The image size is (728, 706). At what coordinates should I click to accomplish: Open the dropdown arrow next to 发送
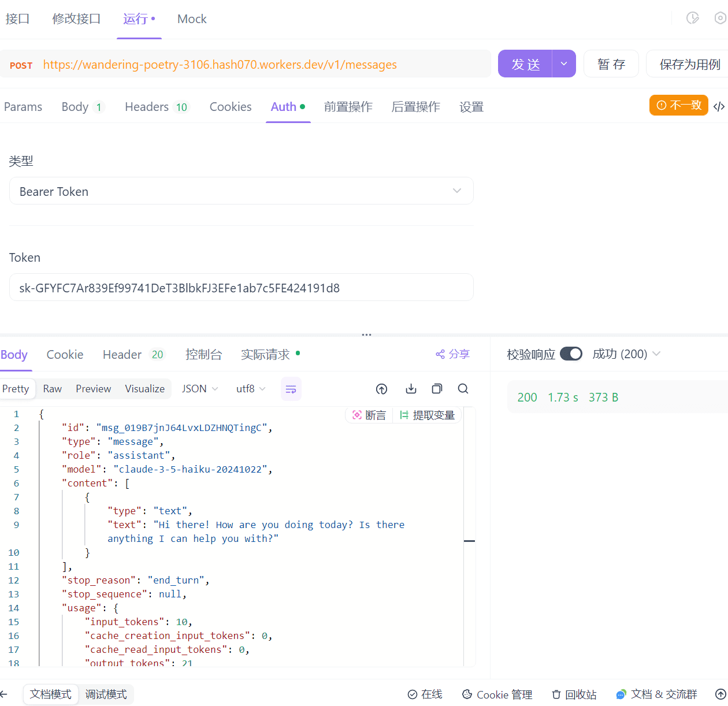[x=564, y=64]
